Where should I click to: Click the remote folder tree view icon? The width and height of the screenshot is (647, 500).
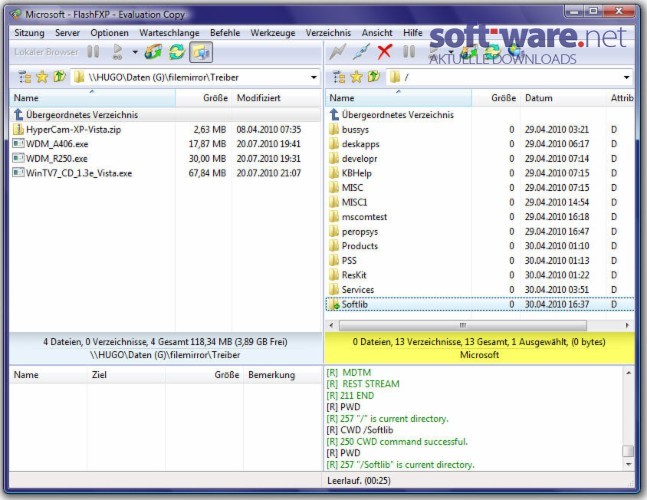[x=339, y=77]
